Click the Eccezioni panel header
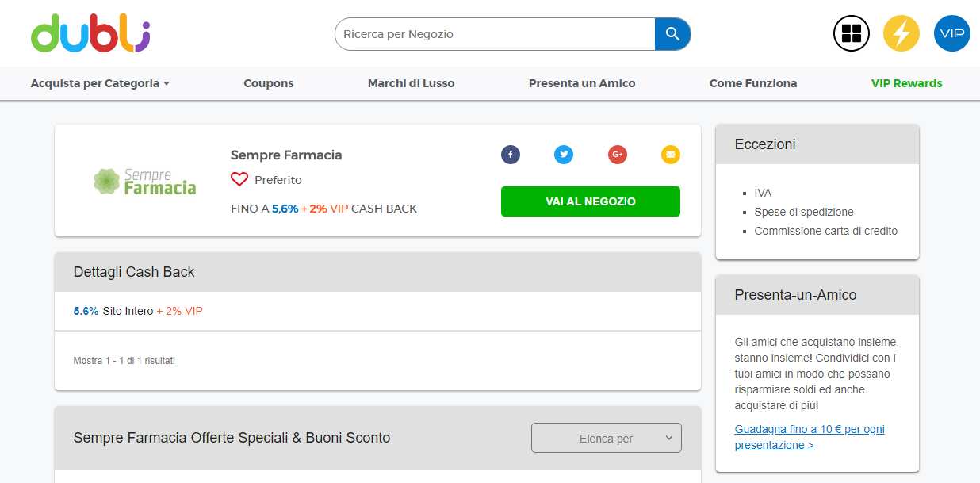 817,144
